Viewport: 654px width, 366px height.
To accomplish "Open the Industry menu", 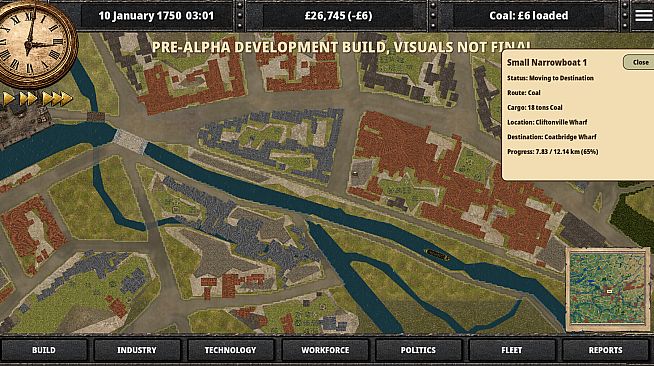I will (x=137, y=350).
